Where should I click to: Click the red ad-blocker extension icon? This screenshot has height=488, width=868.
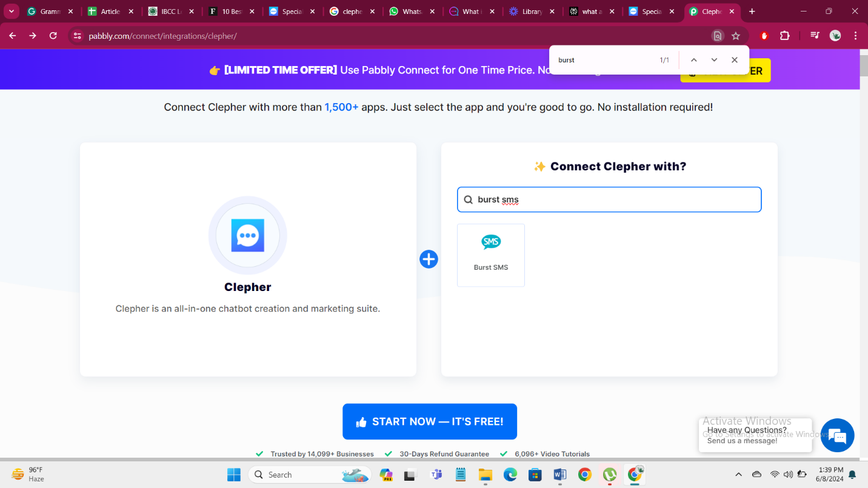click(x=764, y=36)
